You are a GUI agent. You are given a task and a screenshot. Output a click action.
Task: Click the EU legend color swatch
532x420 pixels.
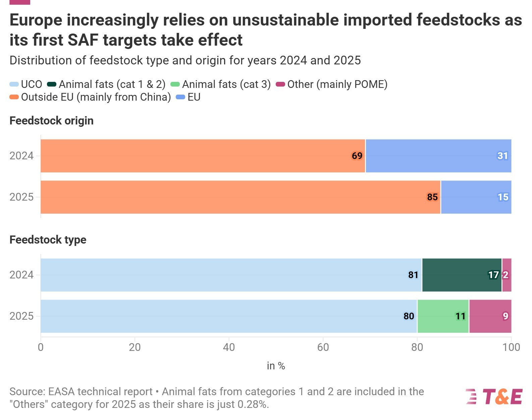pos(180,97)
